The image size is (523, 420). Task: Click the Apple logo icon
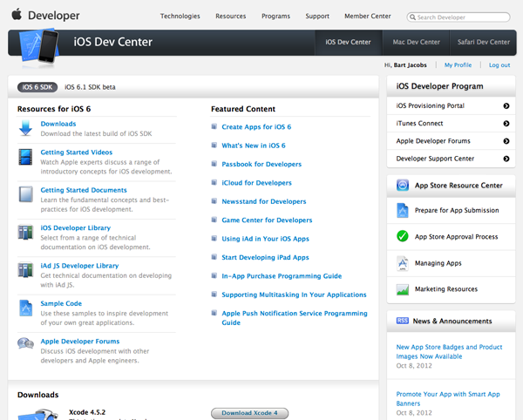pyautogui.click(x=17, y=14)
